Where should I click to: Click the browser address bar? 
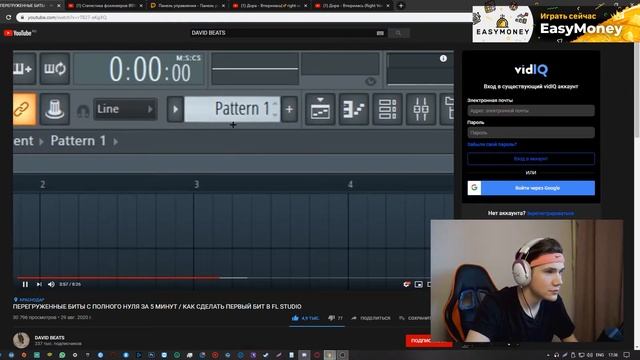pos(245,18)
